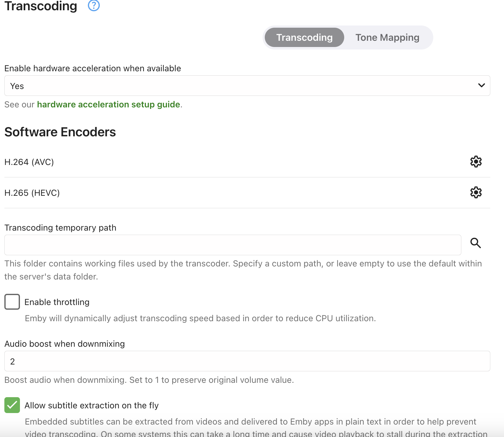Uncheck Allow subtitle extraction on the fly

click(12, 405)
